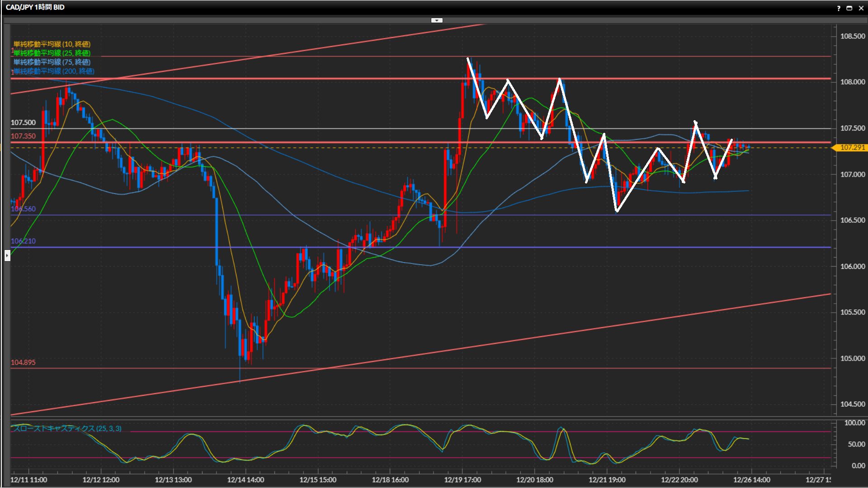Select the 104.895 support line label
Screen dimensions: 868x488
23,362
